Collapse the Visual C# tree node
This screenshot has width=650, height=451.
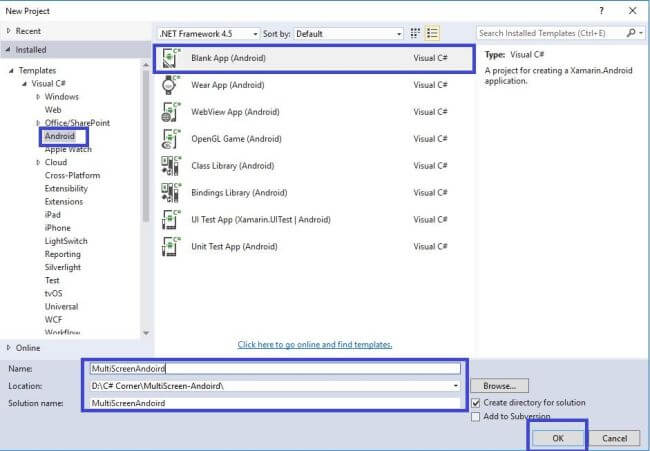(x=24, y=84)
